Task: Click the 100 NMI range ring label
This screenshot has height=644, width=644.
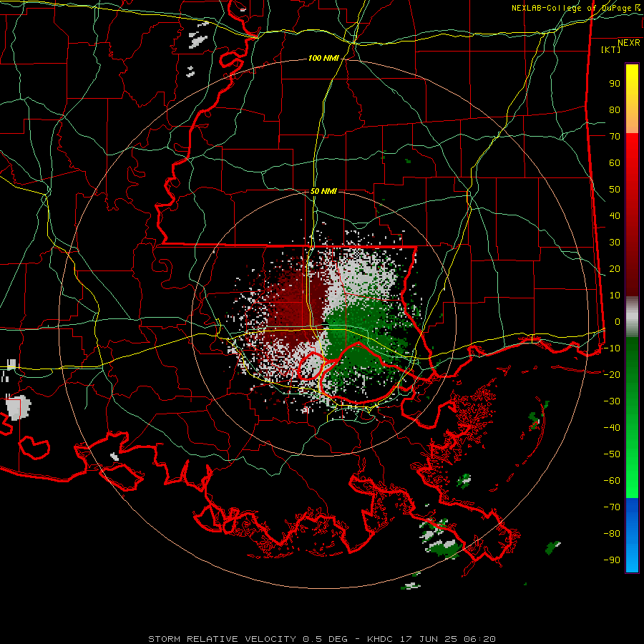Action: tap(323, 59)
